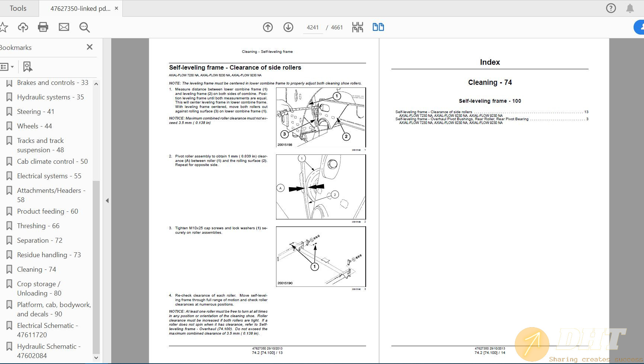Viewport: 644px width, 364px height.
Task: Switch to the 47627350-linked pdf tab
Action: pyautogui.click(x=80, y=9)
